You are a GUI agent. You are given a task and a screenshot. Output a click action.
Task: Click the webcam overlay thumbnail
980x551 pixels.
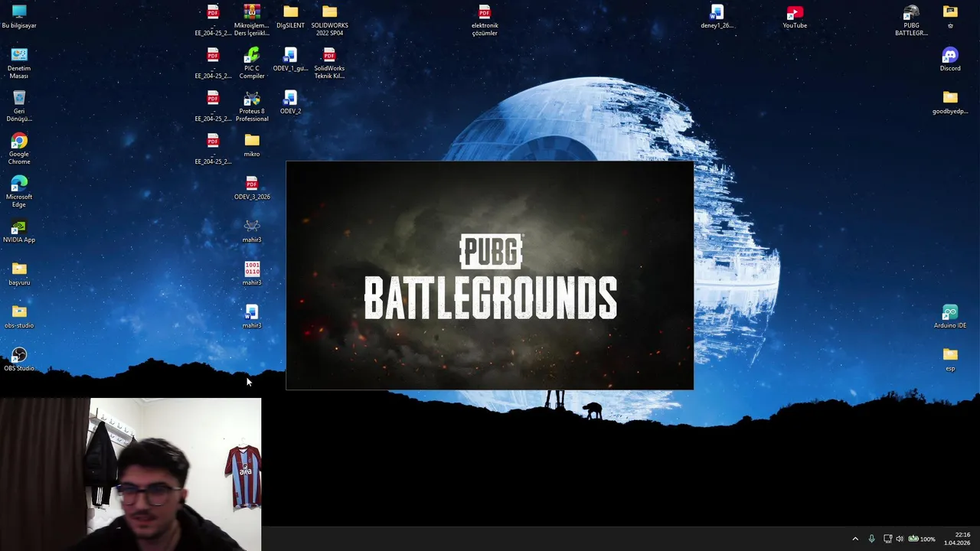click(130, 474)
